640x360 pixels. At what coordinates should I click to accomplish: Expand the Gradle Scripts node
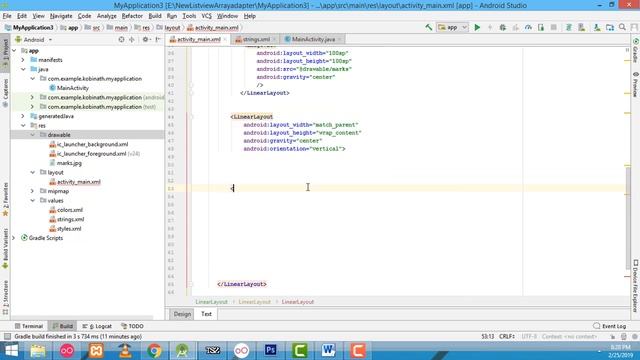point(14,238)
